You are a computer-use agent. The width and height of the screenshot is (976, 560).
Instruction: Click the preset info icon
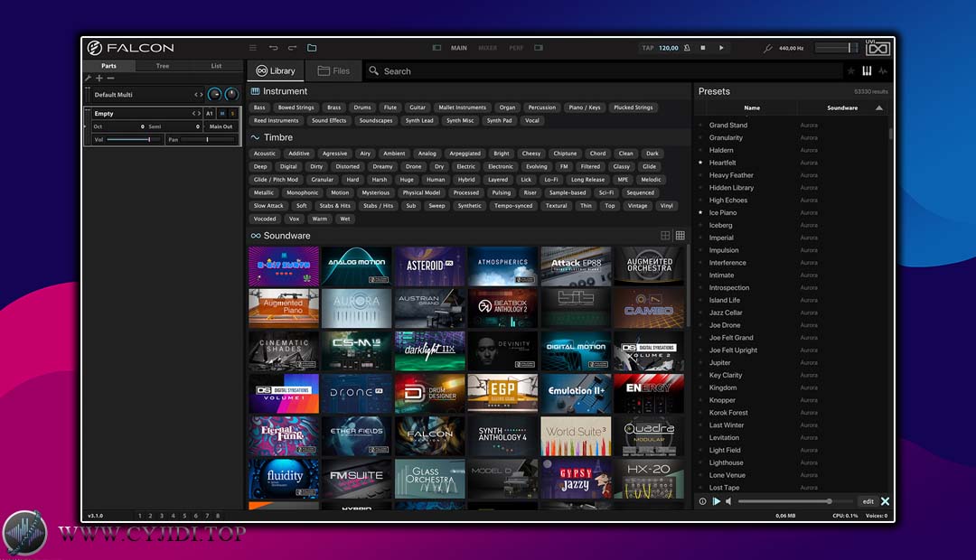[x=703, y=501]
